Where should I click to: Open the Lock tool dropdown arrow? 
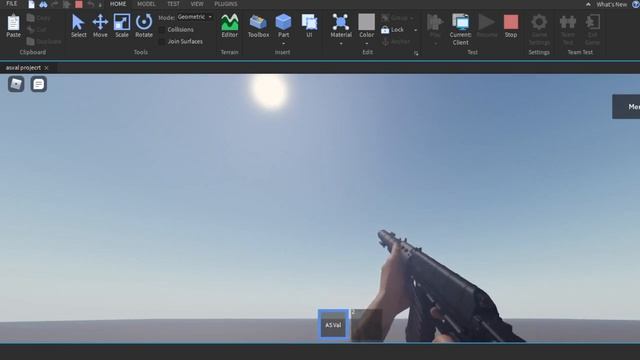coord(416,30)
